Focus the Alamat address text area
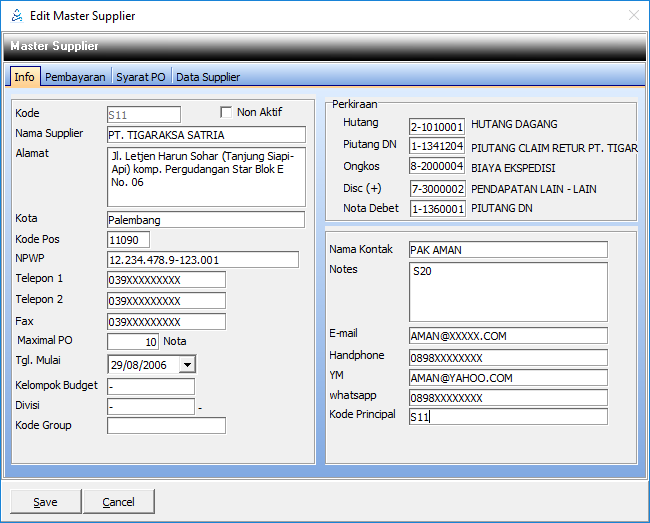The image size is (650, 523). pyautogui.click(x=205, y=176)
